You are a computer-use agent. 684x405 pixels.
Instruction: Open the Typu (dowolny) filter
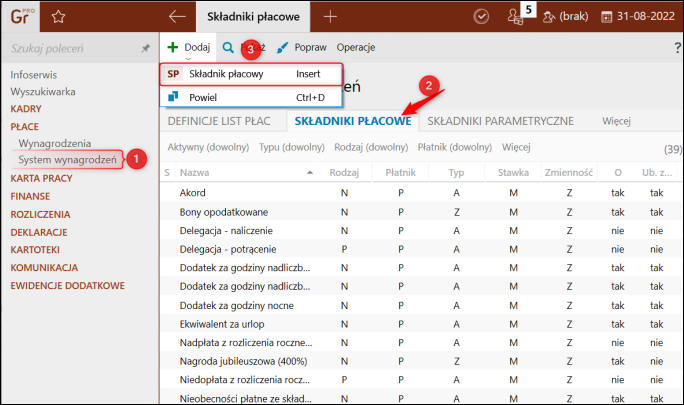[292, 147]
